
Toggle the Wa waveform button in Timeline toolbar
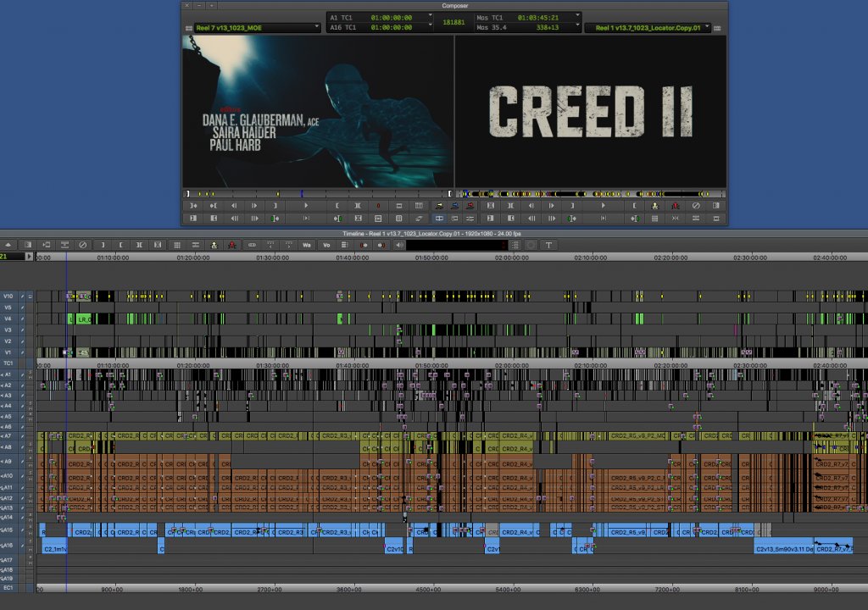tap(307, 245)
